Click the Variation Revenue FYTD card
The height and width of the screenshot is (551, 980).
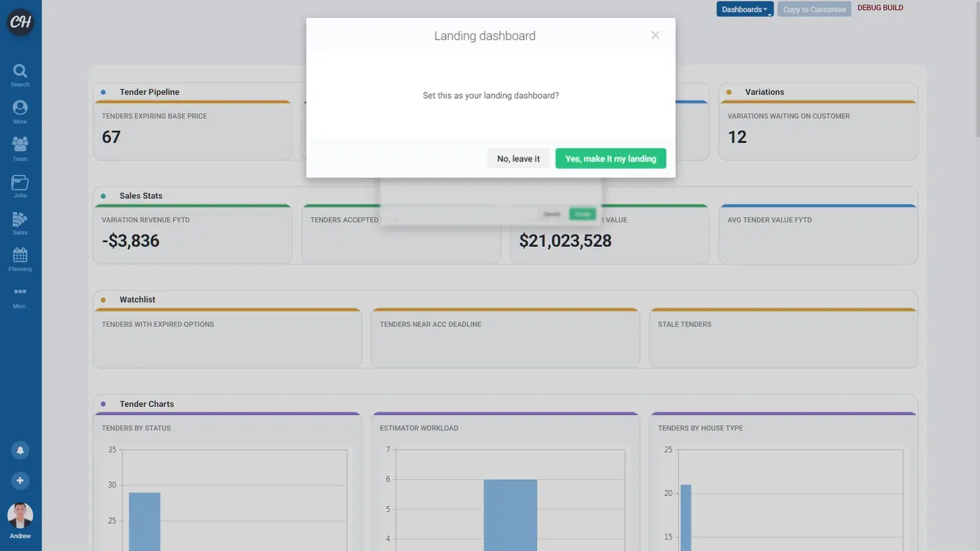[193, 234]
